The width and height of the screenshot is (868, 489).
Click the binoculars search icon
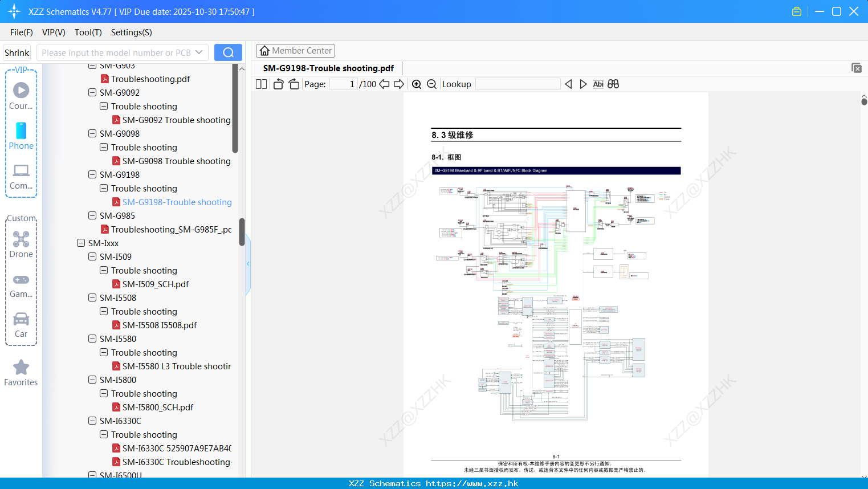pyautogui.click(x=613, y=84)
